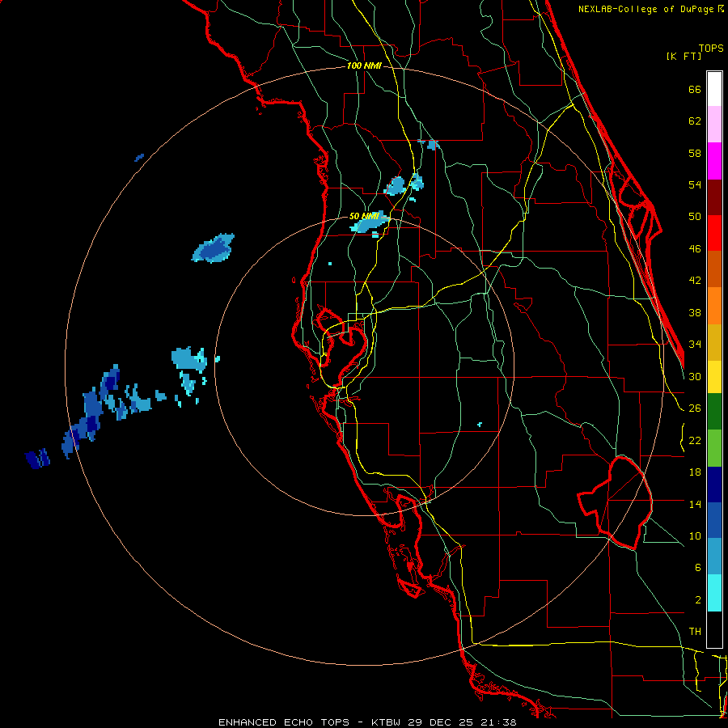
Task: Click the KTBW radar site identifier
Action: (x=387, y=722)
